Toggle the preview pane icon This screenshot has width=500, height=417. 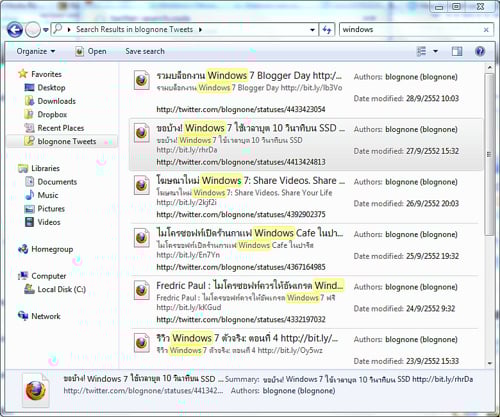click(x=457, y=51)
